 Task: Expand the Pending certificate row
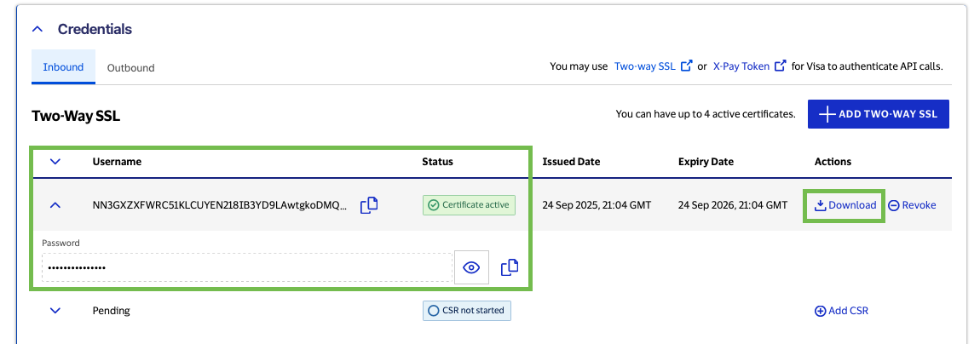coord(55,311)
